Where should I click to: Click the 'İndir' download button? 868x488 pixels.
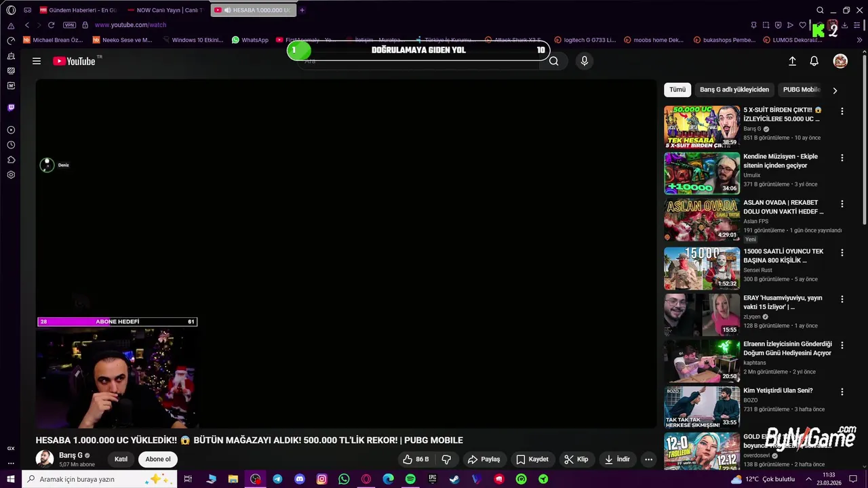[x=617, y=459]
